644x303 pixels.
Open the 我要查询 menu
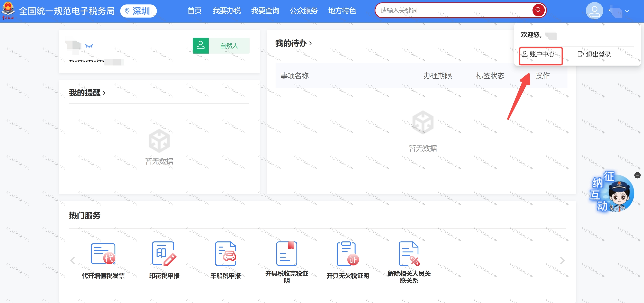pos(265,11)
